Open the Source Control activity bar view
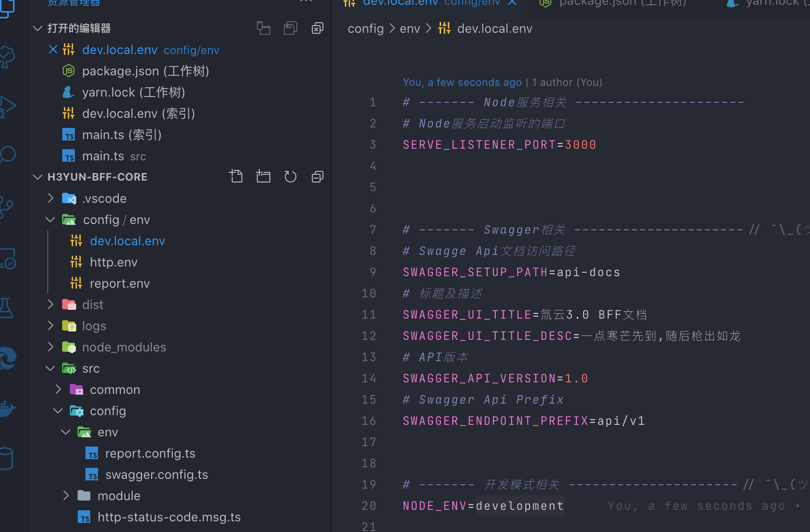 7,207
